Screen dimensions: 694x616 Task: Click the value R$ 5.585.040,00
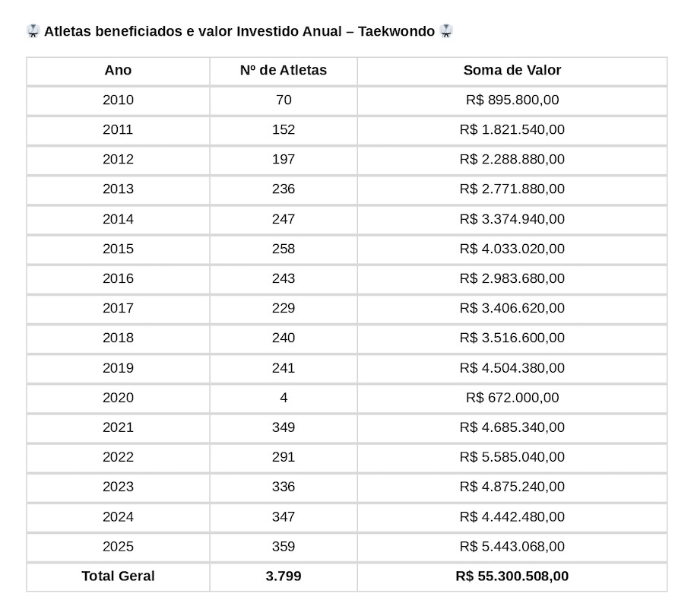[x=512, y=457]
